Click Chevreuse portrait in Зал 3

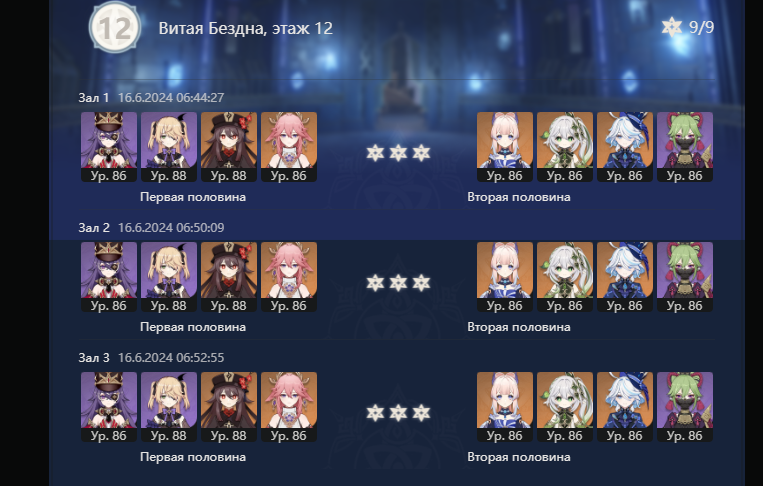(109, 407)
